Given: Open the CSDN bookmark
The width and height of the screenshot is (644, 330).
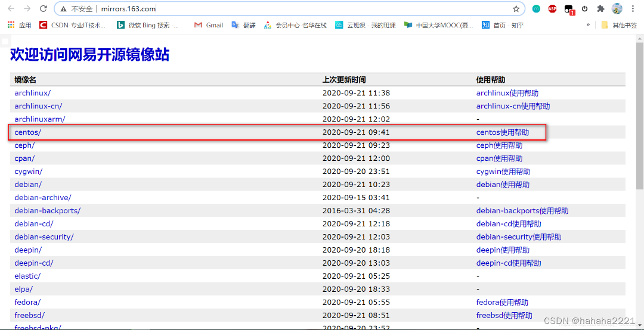Looking at the screenshot, I should pos(72,25).
